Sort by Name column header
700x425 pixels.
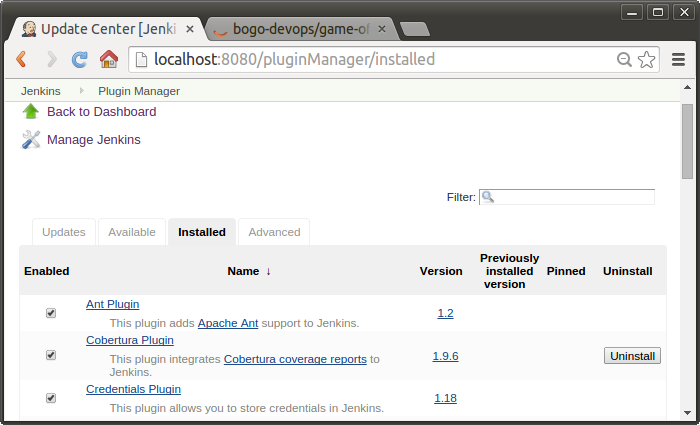(249, 271)
